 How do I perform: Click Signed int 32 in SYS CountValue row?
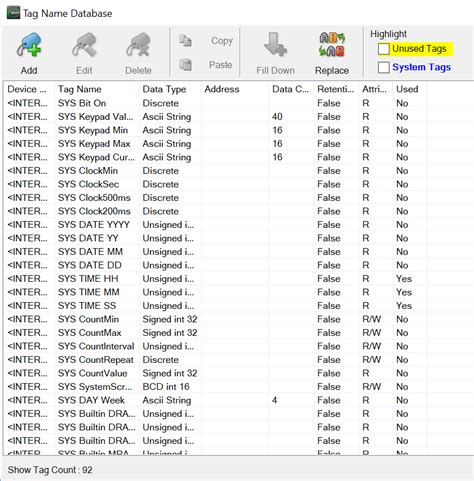(170, 373)
